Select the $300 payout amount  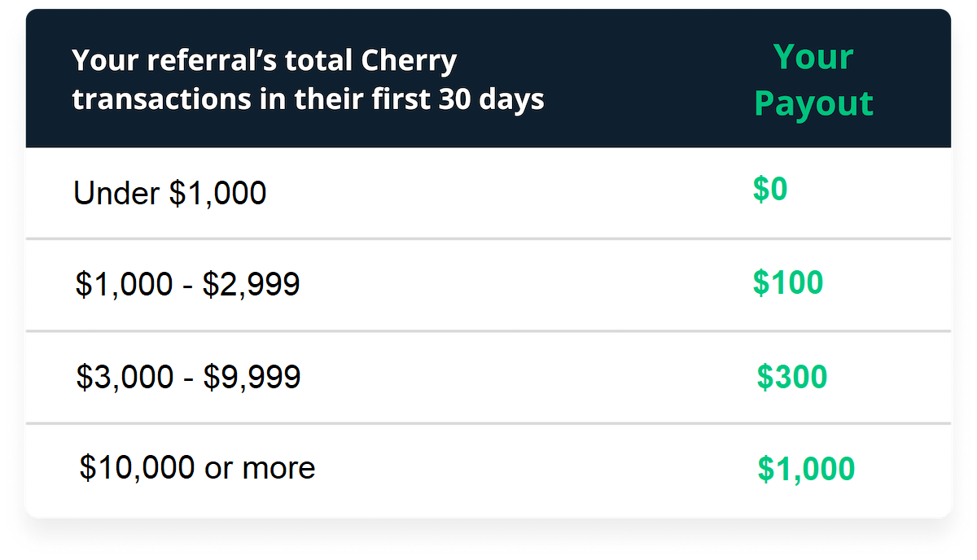pyautogui.click(x=791, y=377)
